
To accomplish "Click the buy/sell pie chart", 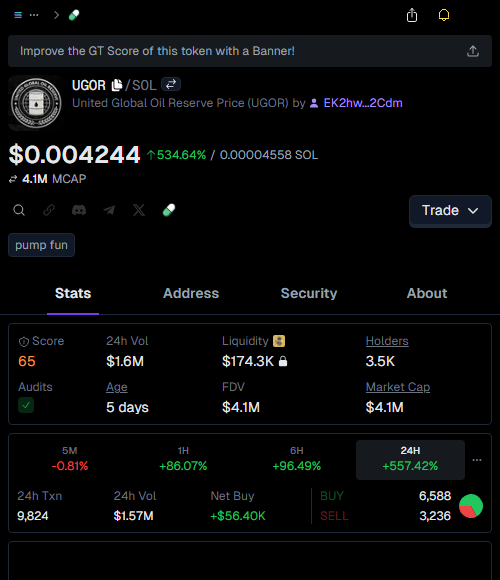I will 471,506.
